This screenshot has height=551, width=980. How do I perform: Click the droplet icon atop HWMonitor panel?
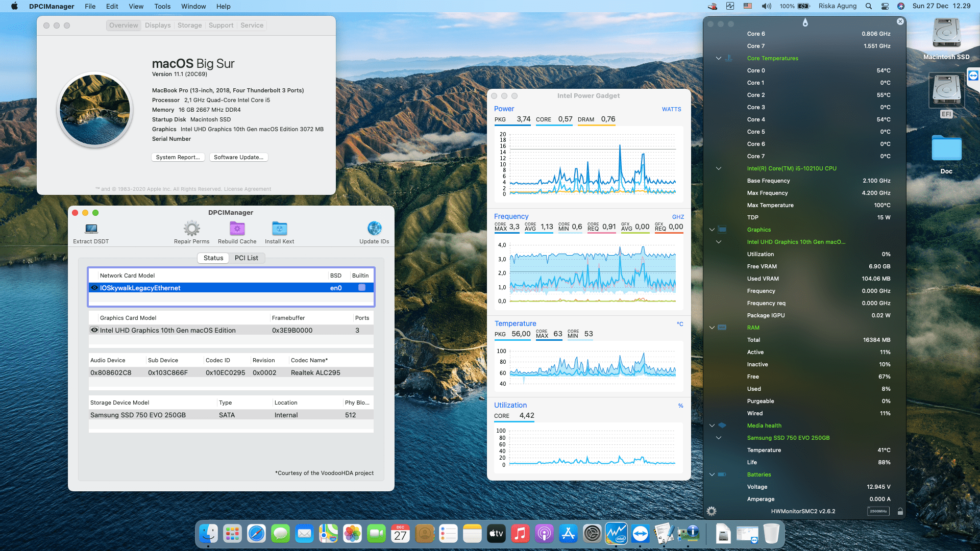tap(805, 23)
